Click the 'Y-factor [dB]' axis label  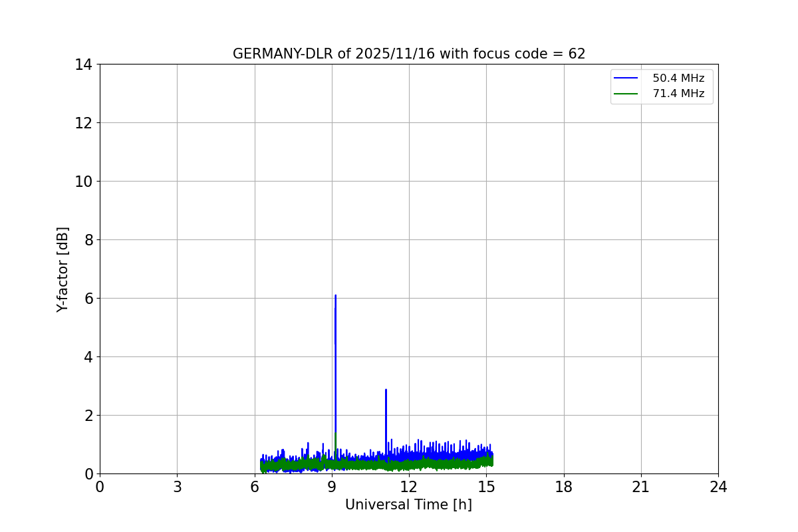pyautogui.click(x=63, y=269)
